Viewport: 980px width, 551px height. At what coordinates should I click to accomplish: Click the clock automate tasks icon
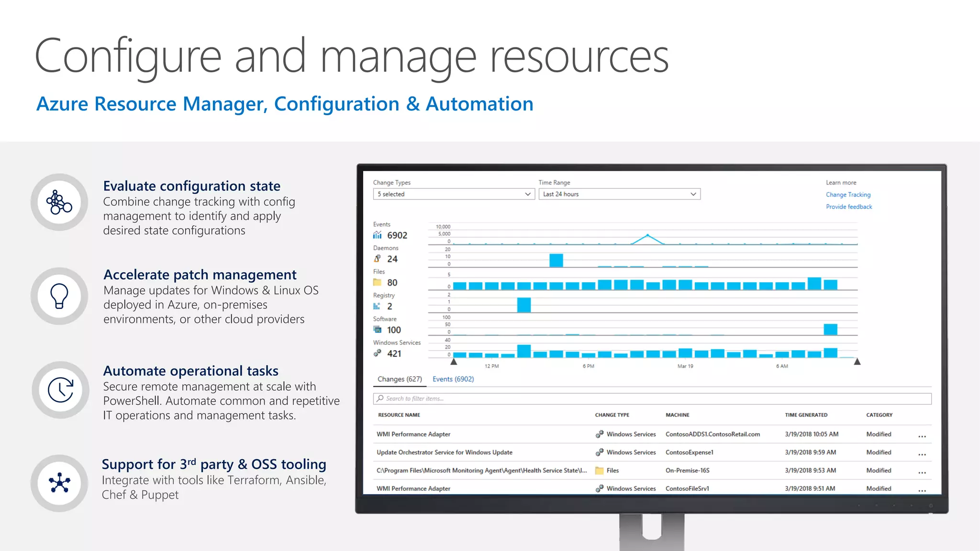tap(60, 390)
